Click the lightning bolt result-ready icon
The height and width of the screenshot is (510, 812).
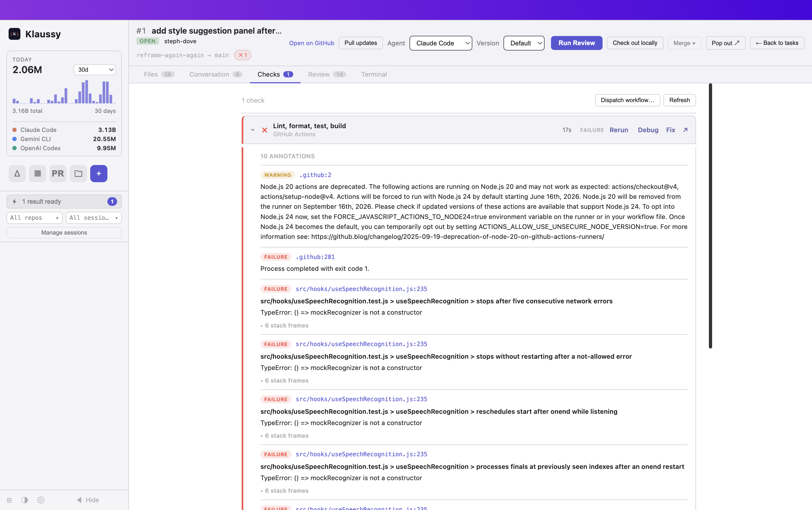coord(15,202)
